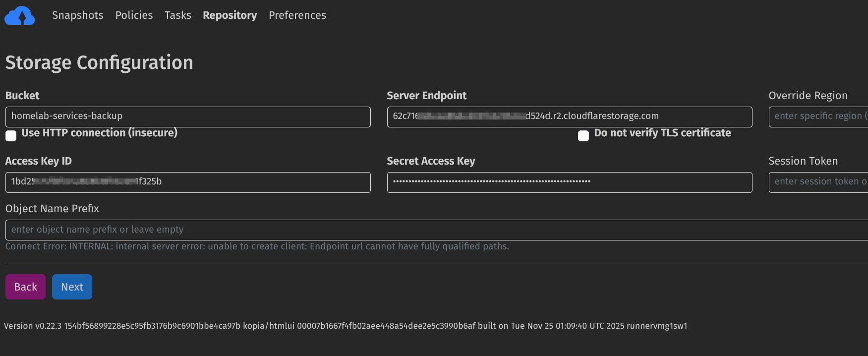Click the Session Token input
This screenshot has height=356, width=868.
[818, 182]
